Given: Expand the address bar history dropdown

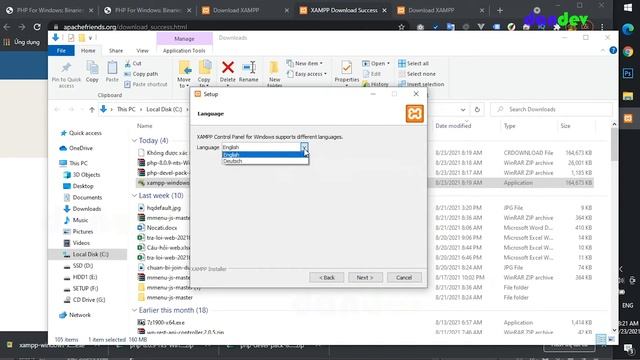Looking at the screenshot, I should pos(463,109).
